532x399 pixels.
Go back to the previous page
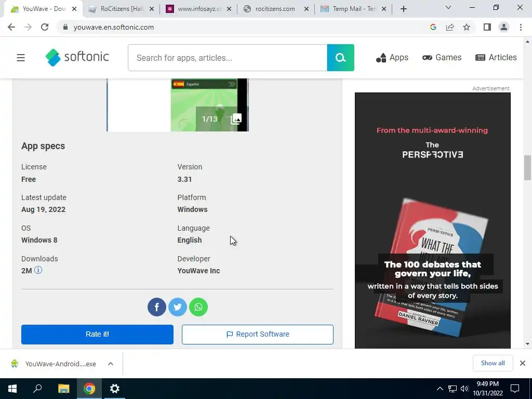(11, 27)
